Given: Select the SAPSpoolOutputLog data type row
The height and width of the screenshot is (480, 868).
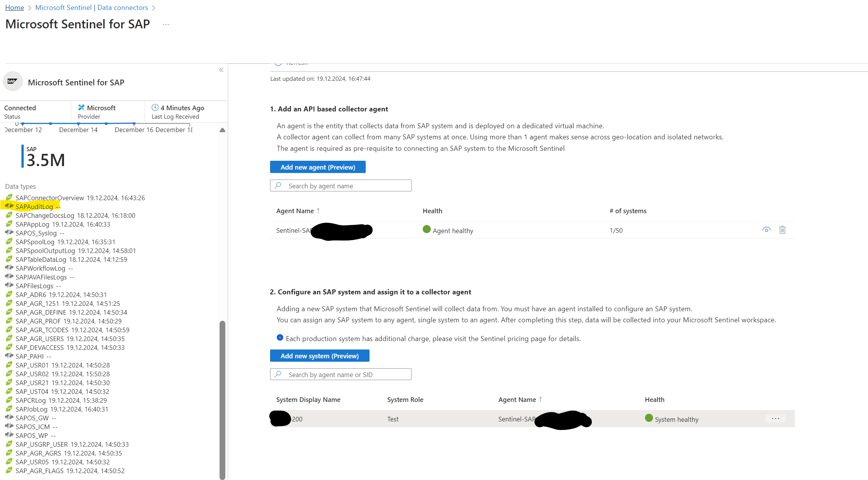Looking at the screenshot, I should tap(71, 250).
